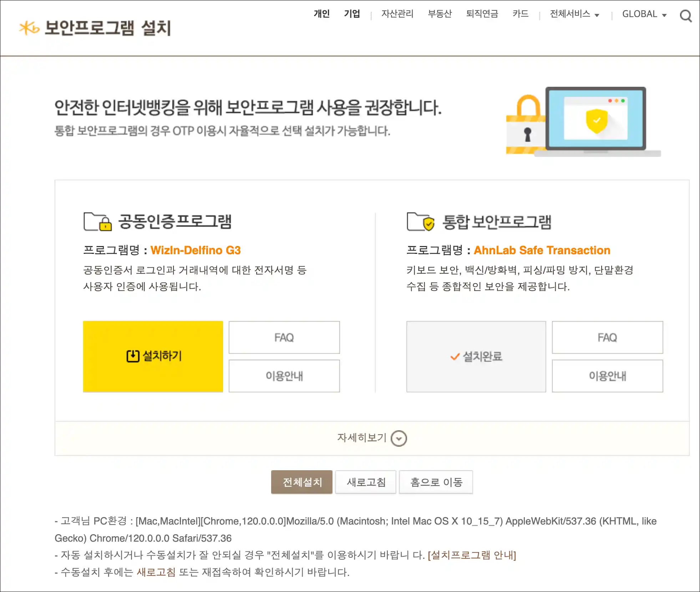
Task: Click the AhnLab Safe Transaction program name
Action: coord(542,250)
